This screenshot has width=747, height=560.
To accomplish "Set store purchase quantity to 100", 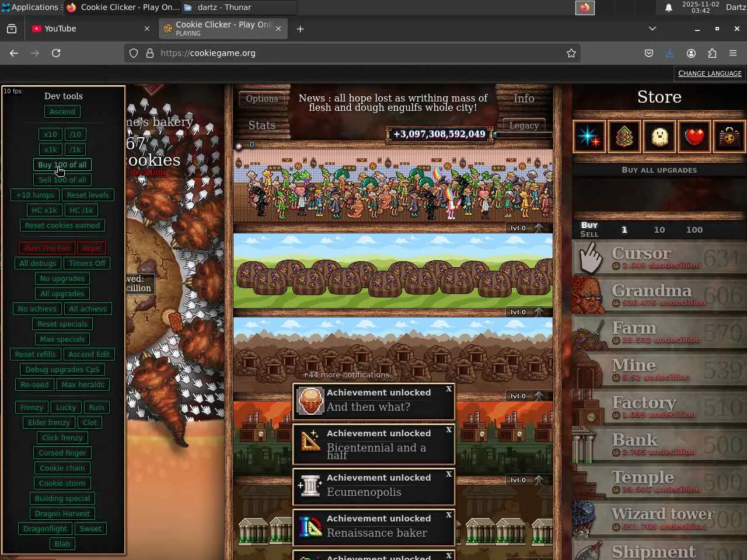I will (694, 230).
